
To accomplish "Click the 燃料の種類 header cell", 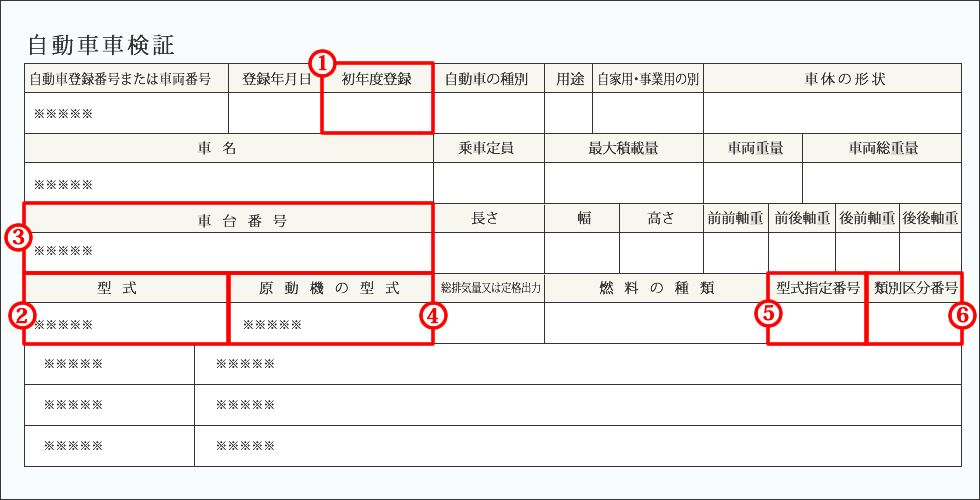I will 656,288.
